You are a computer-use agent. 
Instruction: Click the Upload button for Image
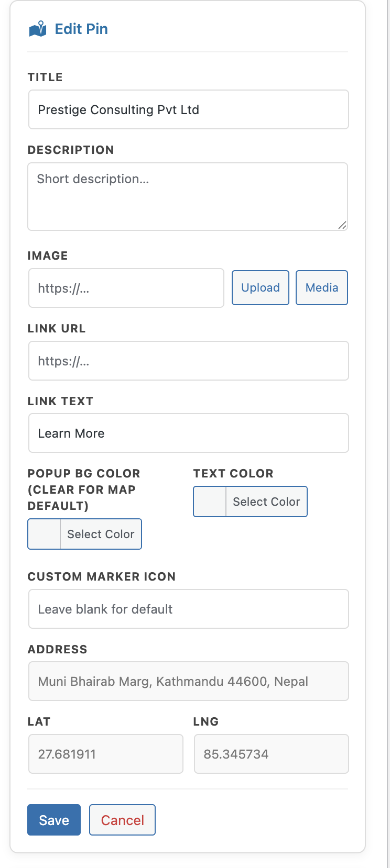click(260, 287)
